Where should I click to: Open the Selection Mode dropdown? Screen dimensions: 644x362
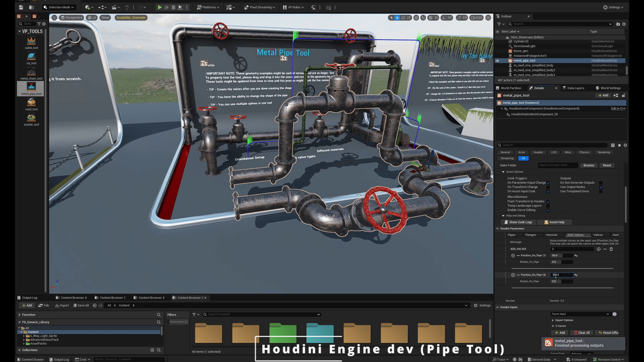point(59,7)
